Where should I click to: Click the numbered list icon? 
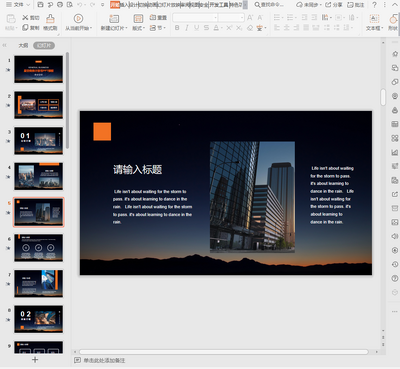click(290, 17)
